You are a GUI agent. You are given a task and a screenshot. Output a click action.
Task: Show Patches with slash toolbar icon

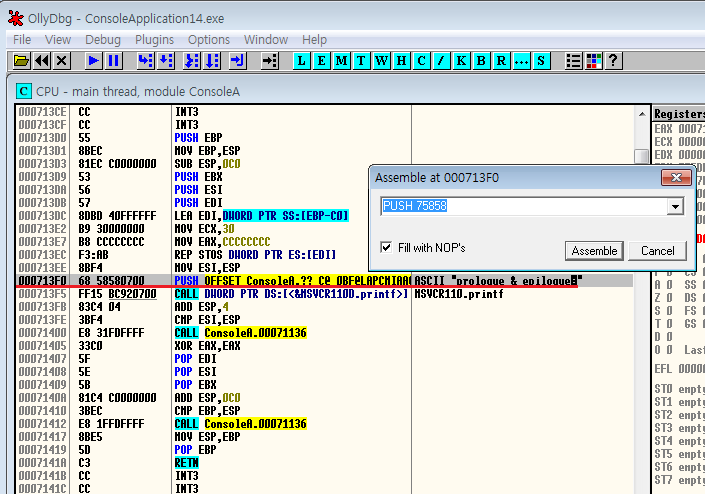(441, 61)
